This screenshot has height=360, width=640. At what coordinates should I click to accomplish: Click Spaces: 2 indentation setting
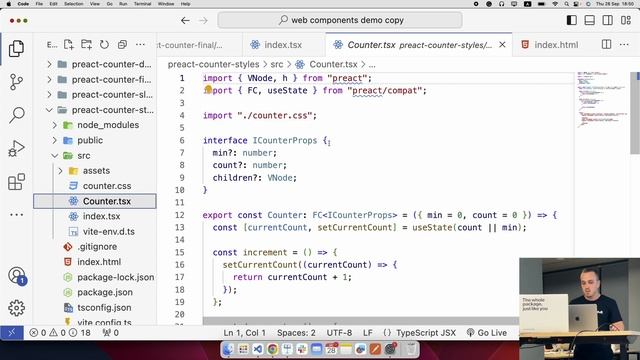[296, 333]
